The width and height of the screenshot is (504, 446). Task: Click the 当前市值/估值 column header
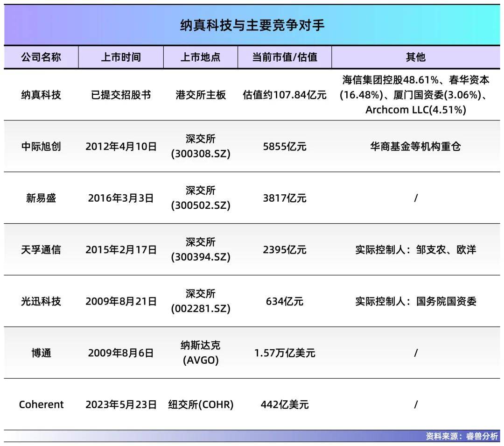285,57
